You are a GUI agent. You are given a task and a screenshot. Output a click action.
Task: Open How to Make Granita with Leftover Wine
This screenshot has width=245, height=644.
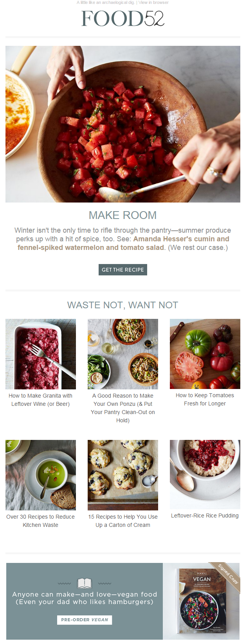pos(41,400)
